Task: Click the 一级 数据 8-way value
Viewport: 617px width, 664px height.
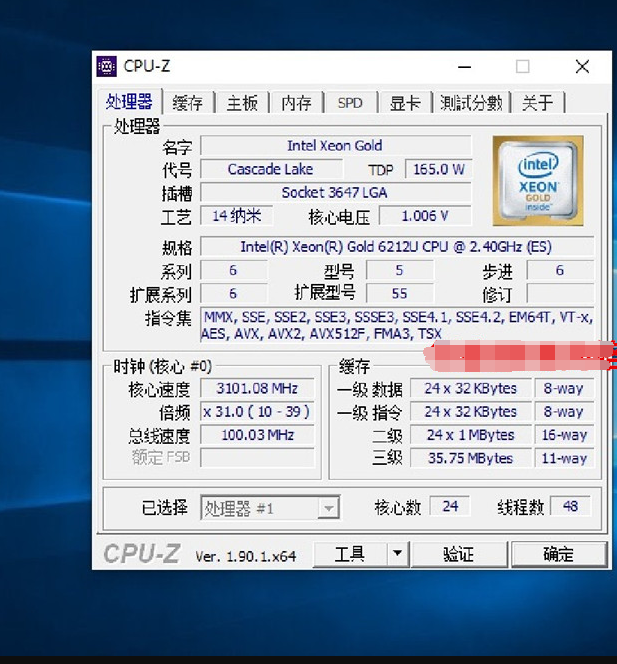Action: click(564, 388)
